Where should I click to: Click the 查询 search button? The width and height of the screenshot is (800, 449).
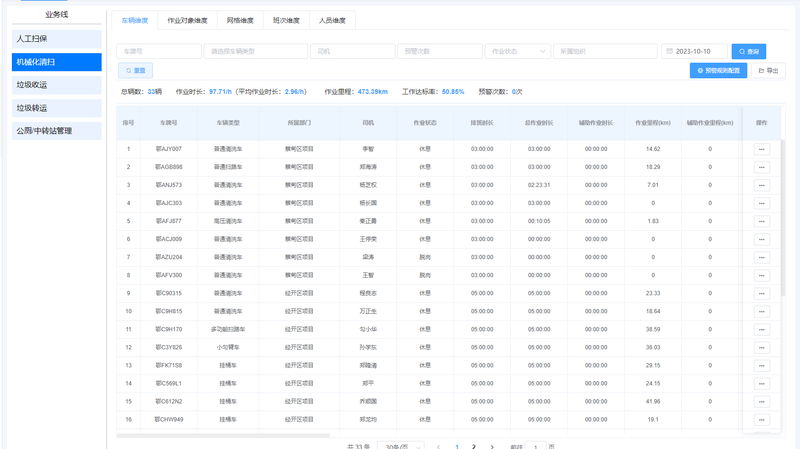point(748,51)
